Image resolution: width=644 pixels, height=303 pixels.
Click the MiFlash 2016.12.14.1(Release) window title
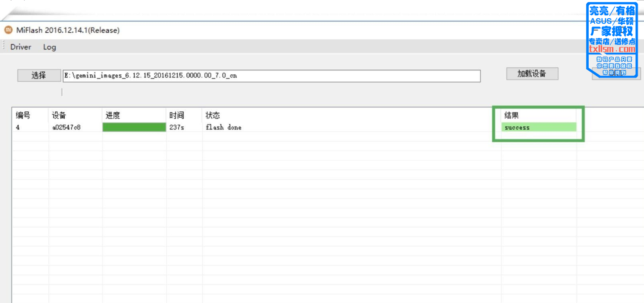(68, 30)
